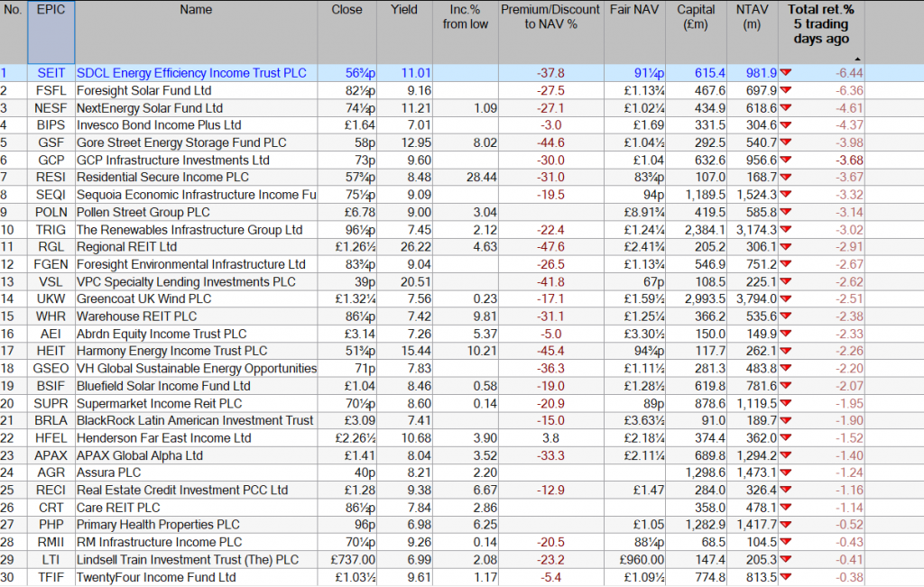Click Supermarket Income Reit PLC
Image resolution: width=924 pixels, height=587 pixels.
pyautogui.click(x=159, y=404)
